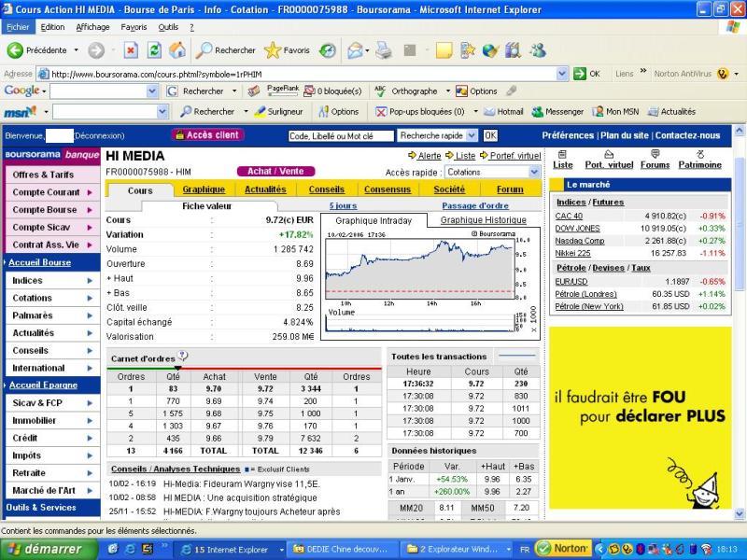Click the Achat / Vente button
747x560 pixels.
[x=275, y=172]
